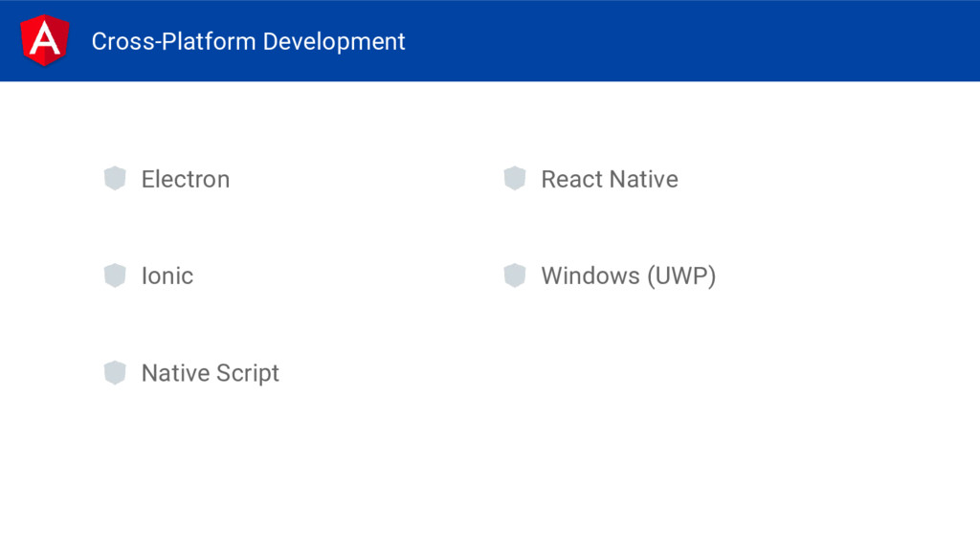Click the Native Script label
980x551 pixels.
(211, 374)
